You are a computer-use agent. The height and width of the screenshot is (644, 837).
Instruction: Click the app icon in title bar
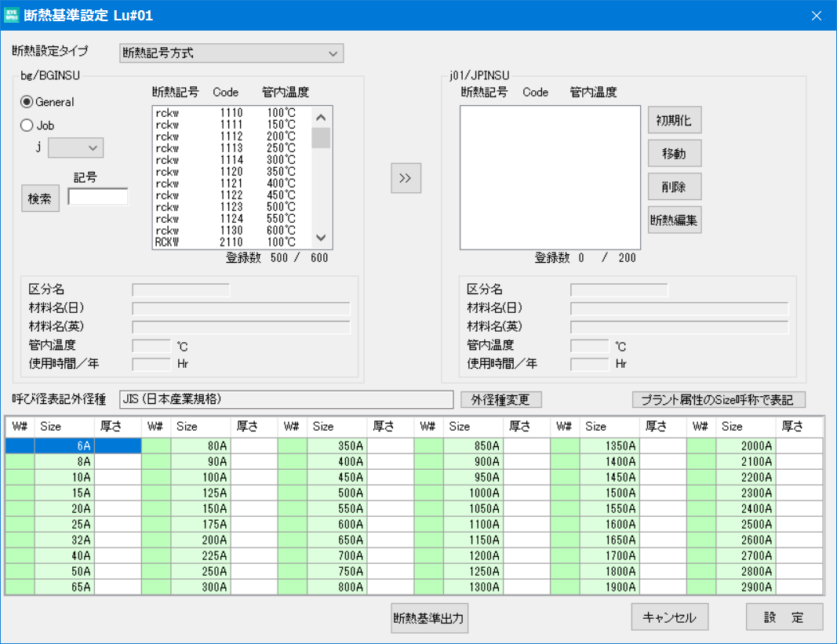click(11, 15)
